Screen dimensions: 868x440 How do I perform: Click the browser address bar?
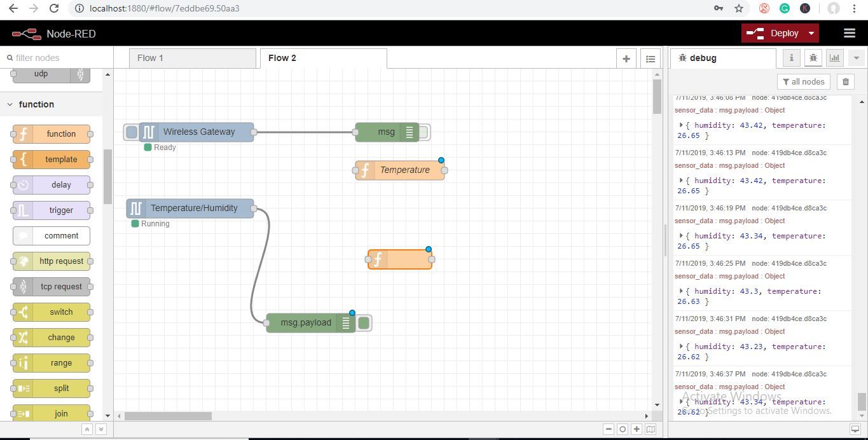394,8
